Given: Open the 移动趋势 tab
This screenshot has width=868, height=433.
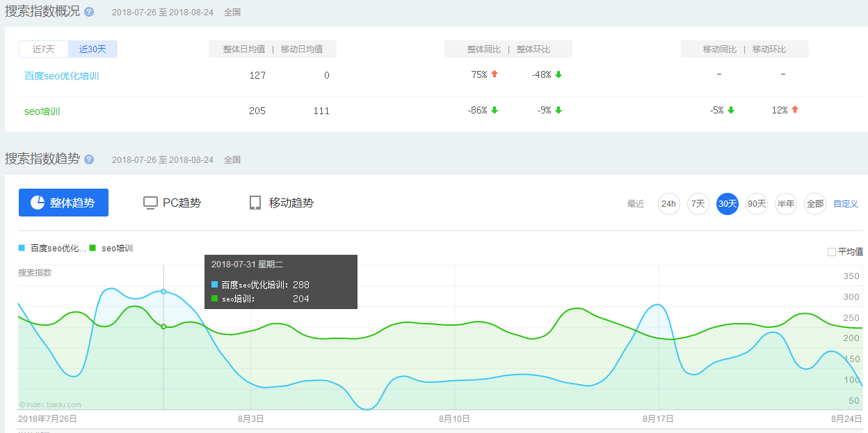Looking at the screenshot, I should pos(282,203).
